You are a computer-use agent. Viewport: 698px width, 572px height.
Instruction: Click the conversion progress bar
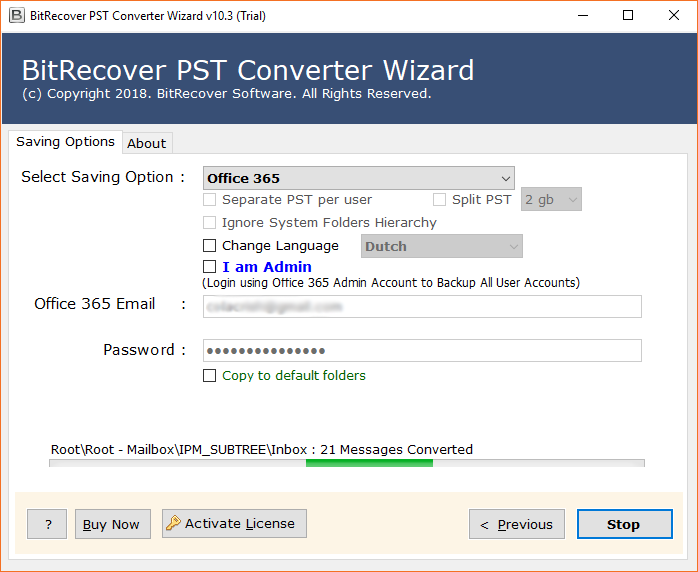347,463
